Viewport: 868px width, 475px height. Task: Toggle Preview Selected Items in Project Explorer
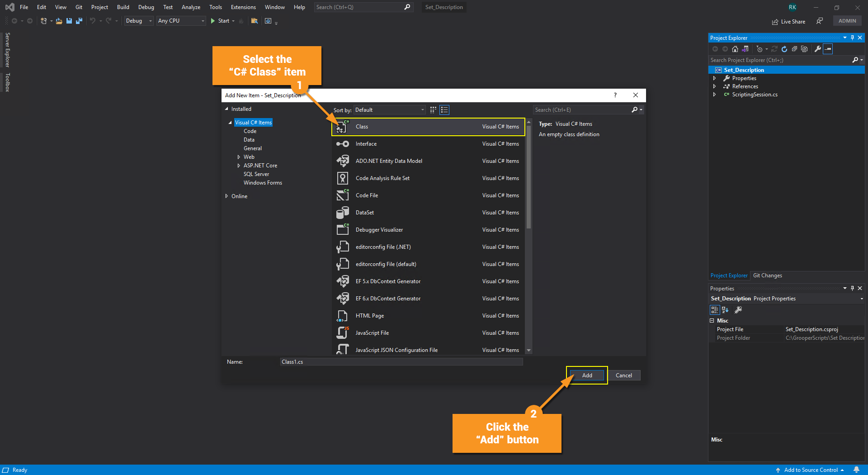point(828,49)
